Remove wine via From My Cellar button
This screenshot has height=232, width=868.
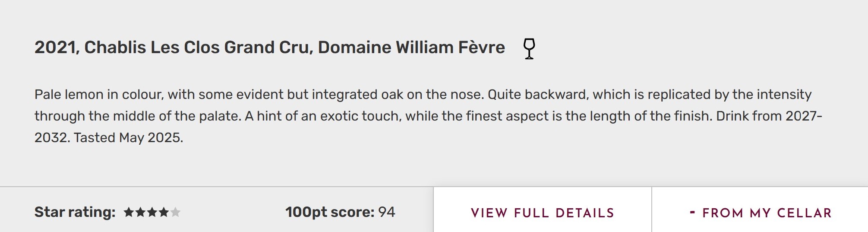click(767, 213)
